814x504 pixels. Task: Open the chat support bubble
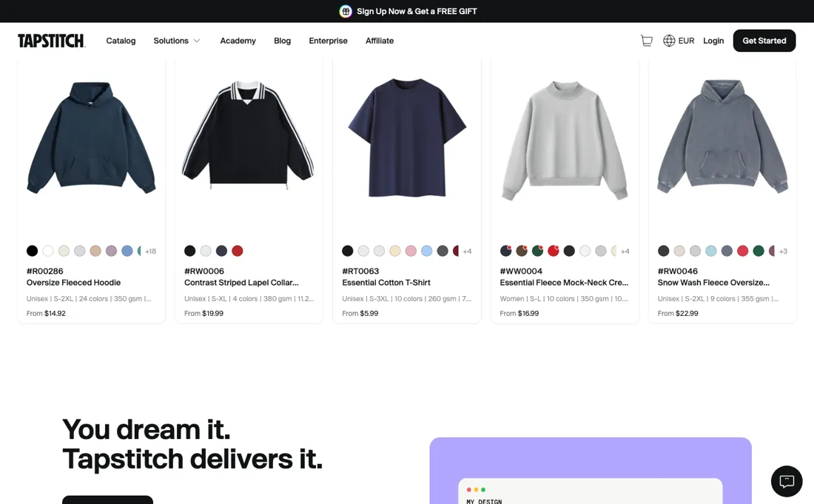click(x=787, y=481)
